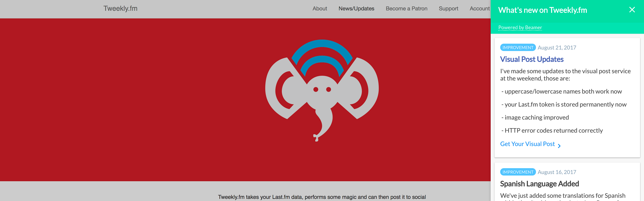Click the 'I've made some updates' intro paragraph
Viewport: 644px width, 201px height.
pyautogui.click(x=565, y=75)
